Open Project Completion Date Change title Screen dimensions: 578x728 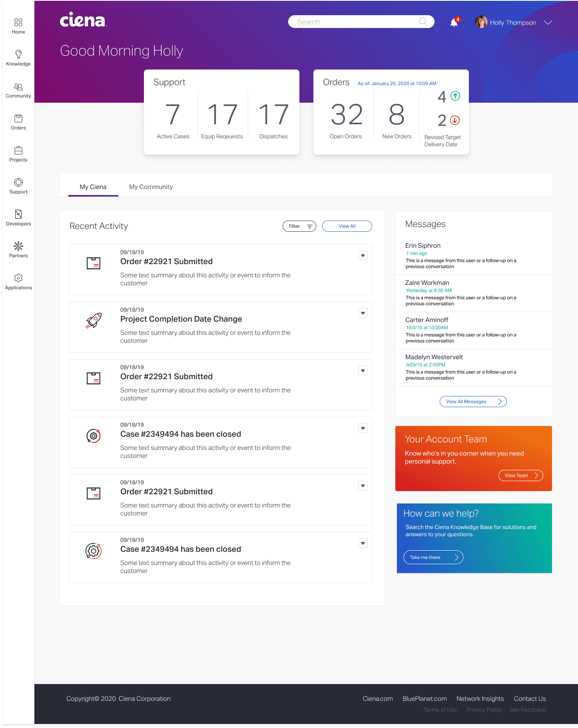(x=181, y=319)
